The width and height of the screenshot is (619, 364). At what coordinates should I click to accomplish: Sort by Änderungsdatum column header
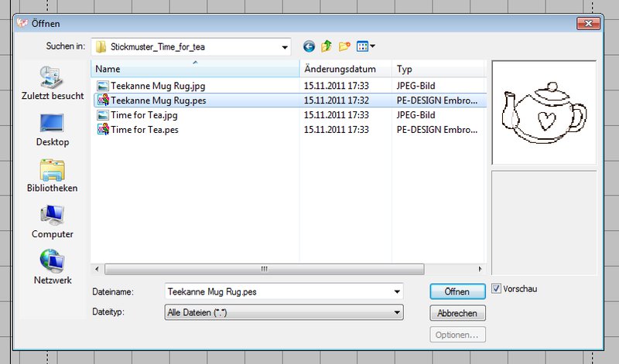[x=345, y=69]
